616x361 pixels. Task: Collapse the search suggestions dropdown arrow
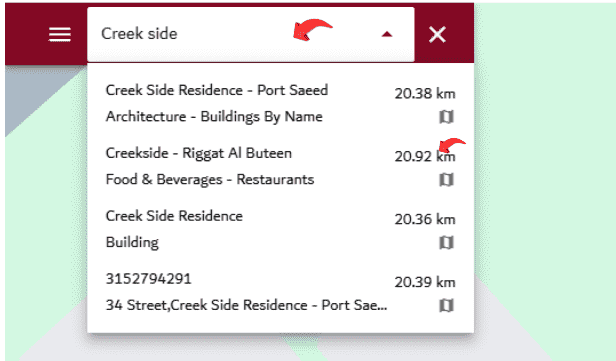(x=387, y=35)
